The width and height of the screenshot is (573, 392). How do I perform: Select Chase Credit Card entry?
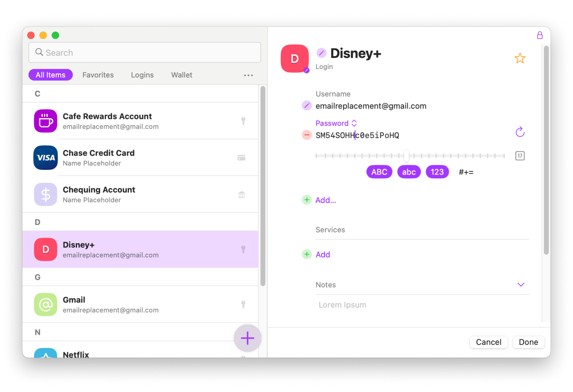140,158
